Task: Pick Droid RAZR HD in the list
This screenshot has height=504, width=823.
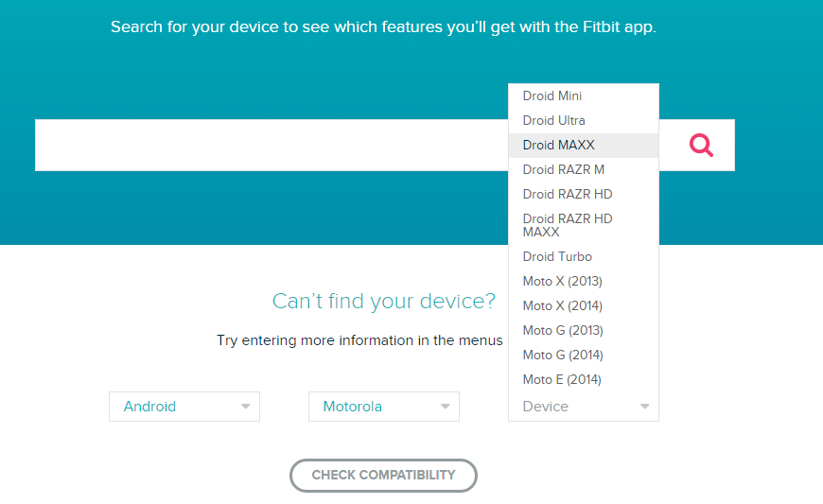Action: pyautogui.click(x=568, y=195)
